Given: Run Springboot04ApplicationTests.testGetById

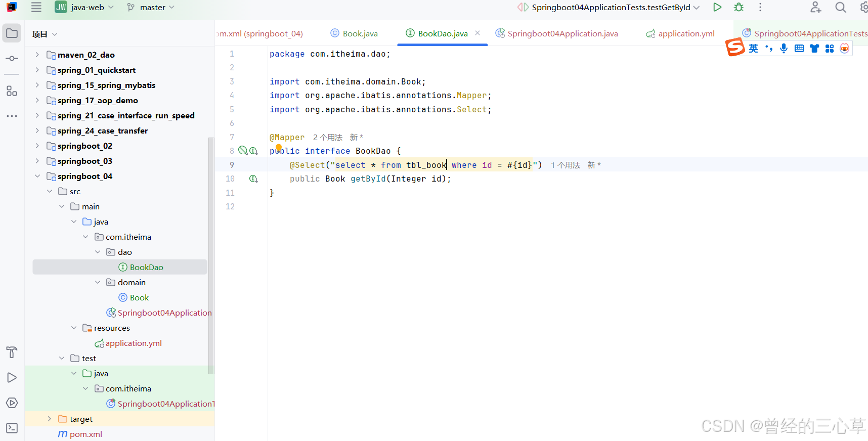Looking at the screenshot, I should 717,7.
